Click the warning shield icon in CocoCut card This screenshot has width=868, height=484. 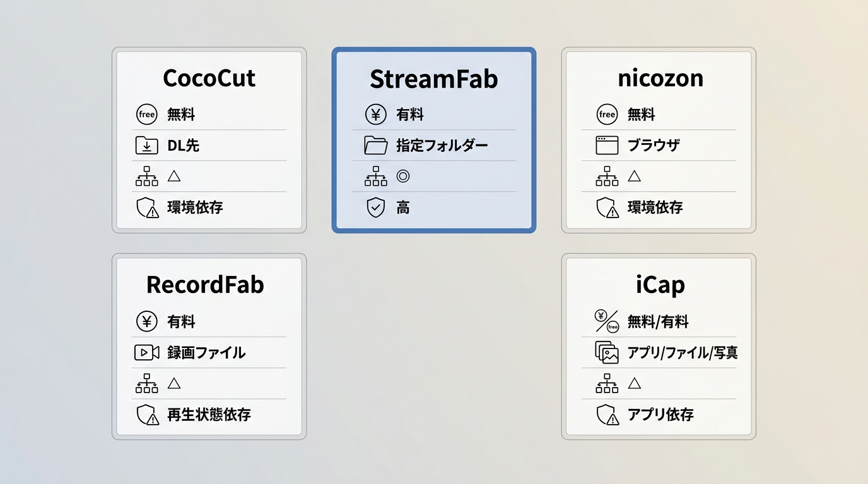147,207
